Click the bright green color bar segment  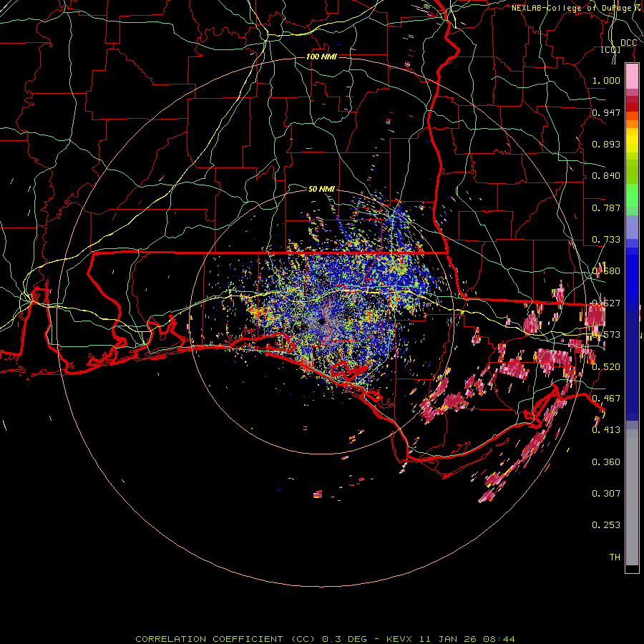tap(632, 195)
